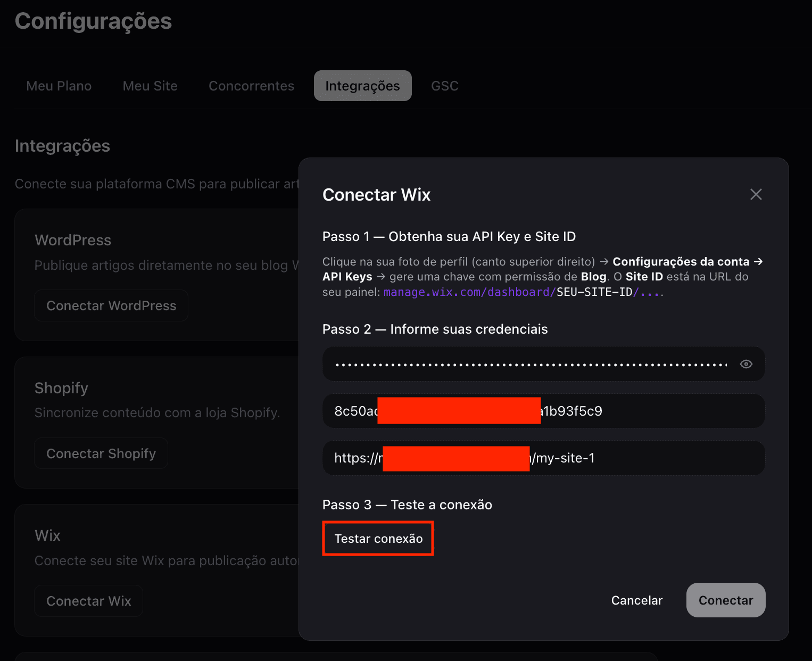812x661 pixels.
Task: Click bold 'API Keys' instruction text
Action: [x=347, y=277]
